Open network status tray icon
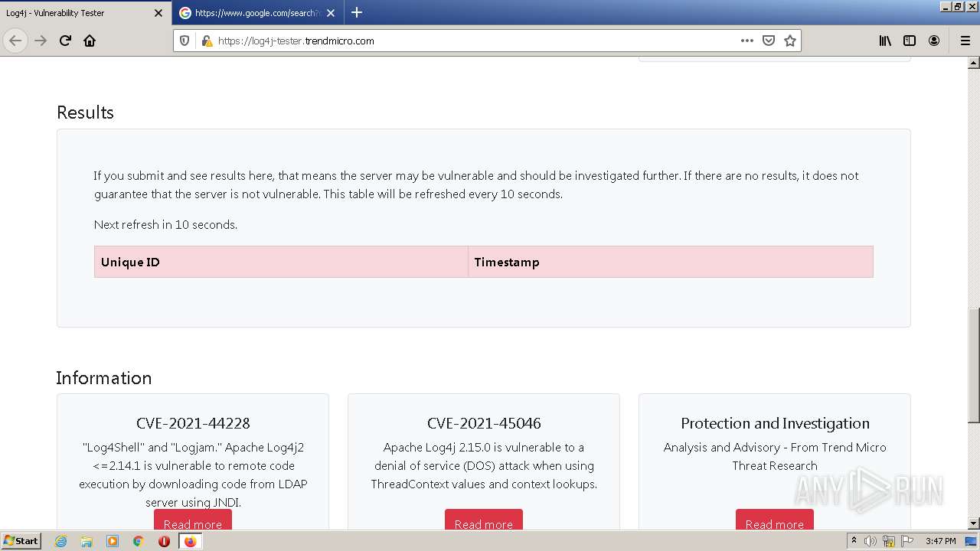This screenshot has height=551, width=980. click(x=889, y=541)
